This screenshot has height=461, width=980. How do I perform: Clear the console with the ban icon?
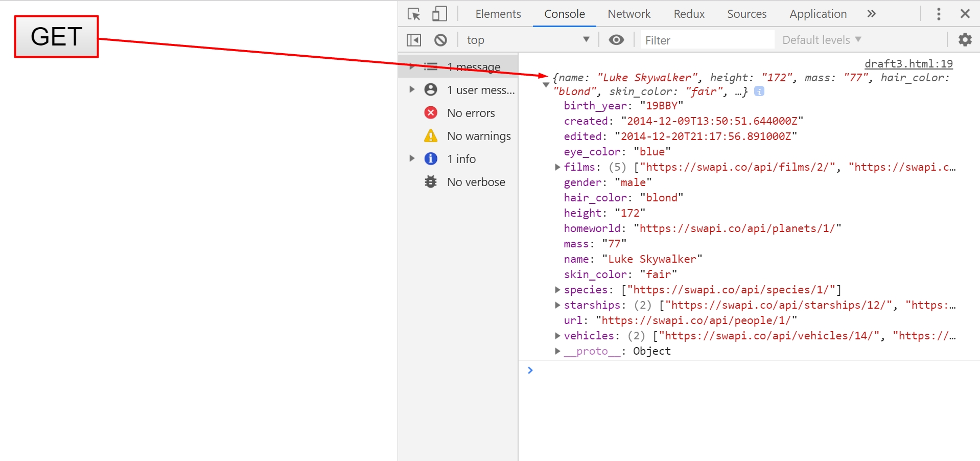pyautogui.click(x=440, y=40)
